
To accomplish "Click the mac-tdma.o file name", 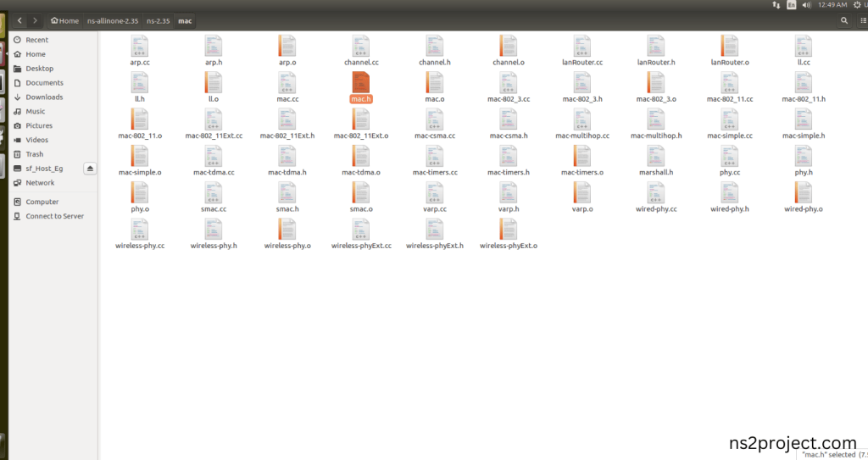I will coord(361,172).
